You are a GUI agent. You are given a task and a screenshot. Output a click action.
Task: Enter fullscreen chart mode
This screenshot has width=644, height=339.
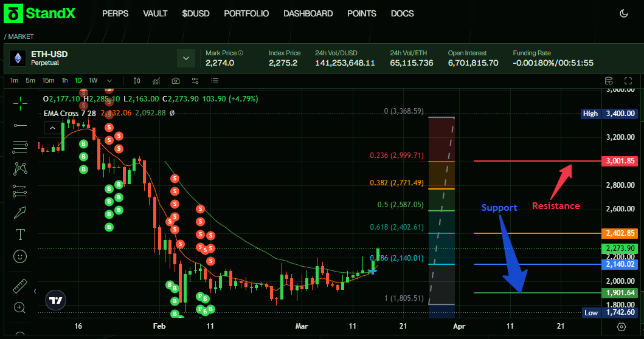pyautogui.click(x=628, y=81)
